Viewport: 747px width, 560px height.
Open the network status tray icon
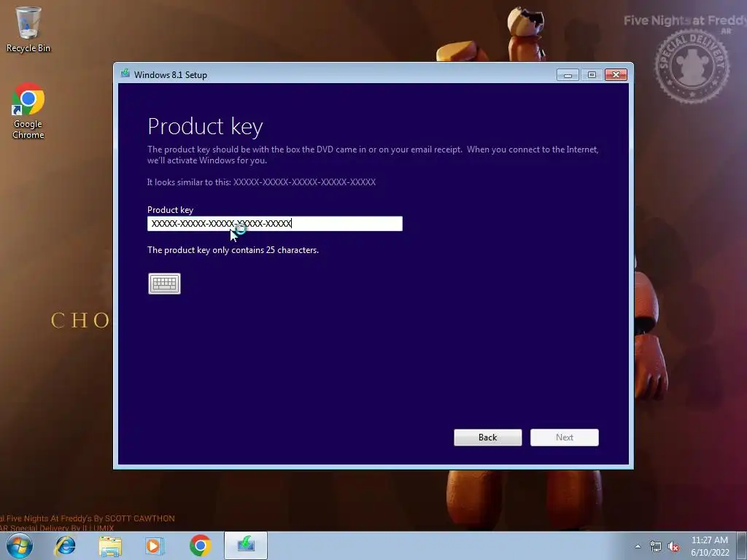656,546
